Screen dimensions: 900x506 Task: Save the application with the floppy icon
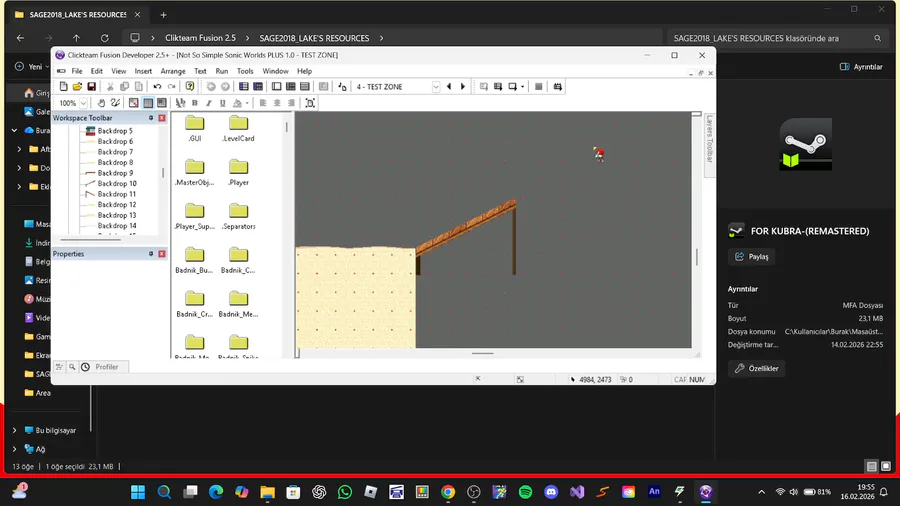click(x=91, y=87)
